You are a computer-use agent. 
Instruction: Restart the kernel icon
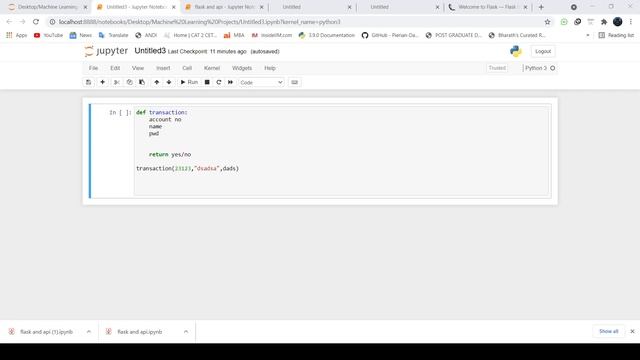point(219,82)
